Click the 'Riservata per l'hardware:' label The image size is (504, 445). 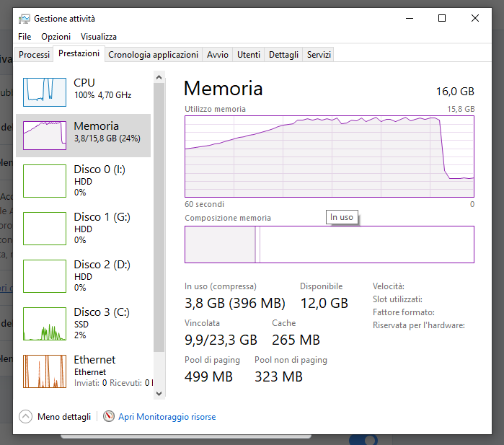tap(418, 325)
